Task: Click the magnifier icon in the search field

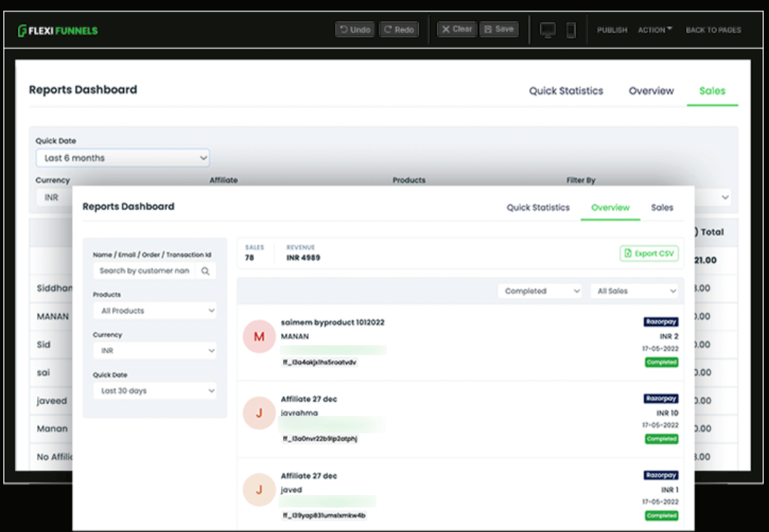Action: tap(206, 271)
